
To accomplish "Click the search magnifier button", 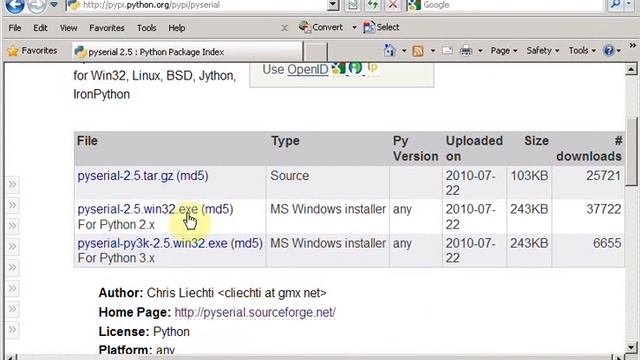I will (x=615, y=5).
